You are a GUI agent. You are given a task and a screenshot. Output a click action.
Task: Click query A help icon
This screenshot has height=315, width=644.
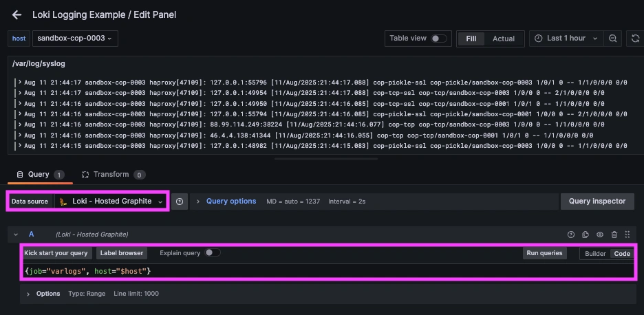571,235
